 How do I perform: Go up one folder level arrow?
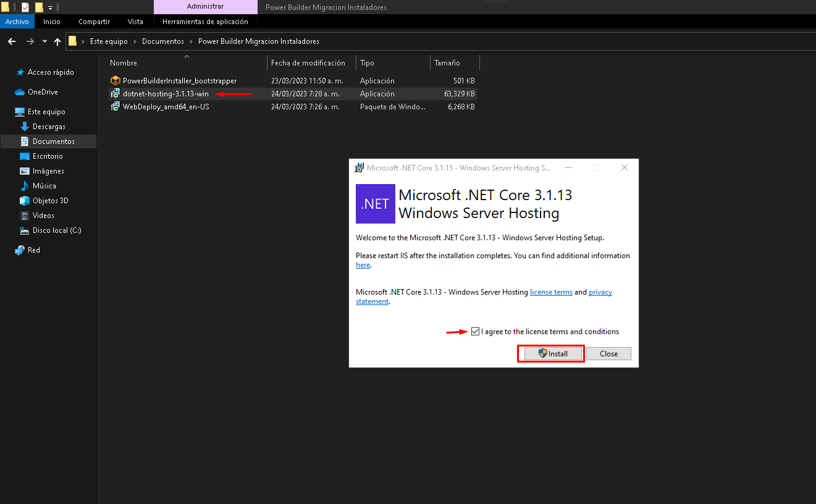[x=57, y=41]
